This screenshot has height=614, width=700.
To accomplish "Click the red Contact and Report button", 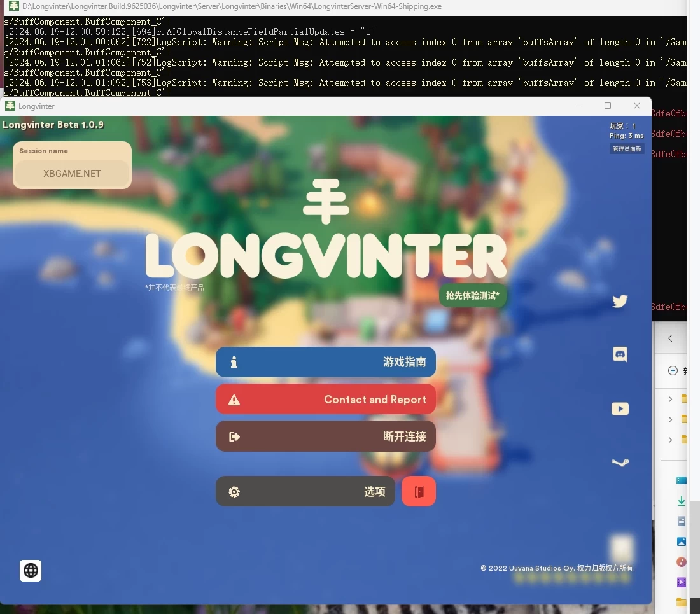I will [325, 399].
